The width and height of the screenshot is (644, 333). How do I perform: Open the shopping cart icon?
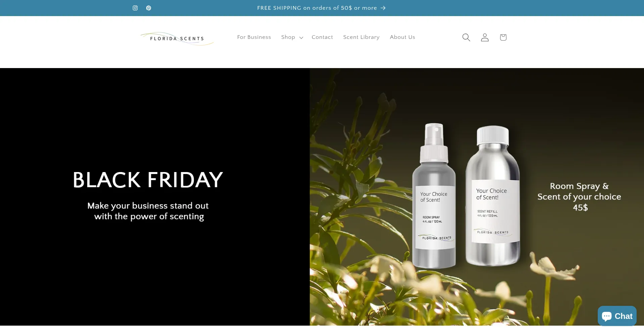(503, 37)
